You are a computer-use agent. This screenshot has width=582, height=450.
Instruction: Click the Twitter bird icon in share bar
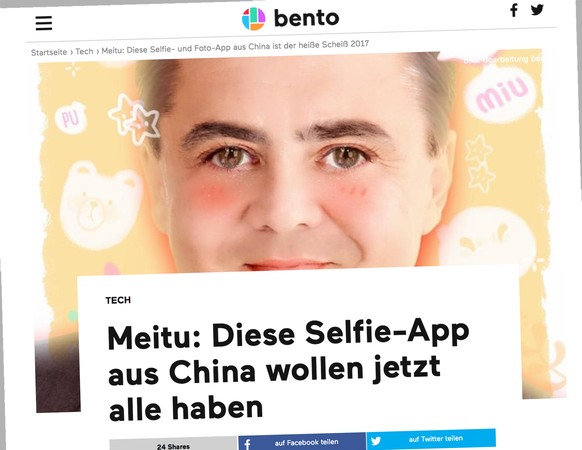coord(376,441)
